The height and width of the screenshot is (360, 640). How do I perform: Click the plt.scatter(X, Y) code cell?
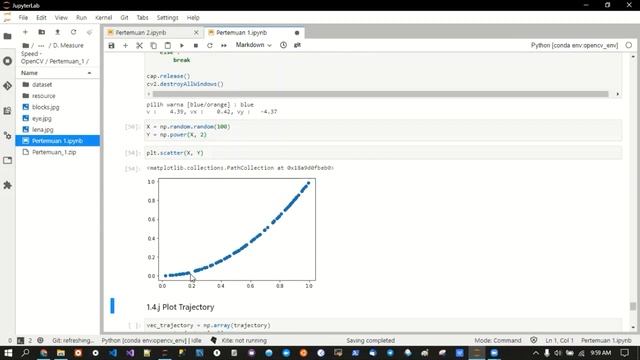[x=383, y=153]
